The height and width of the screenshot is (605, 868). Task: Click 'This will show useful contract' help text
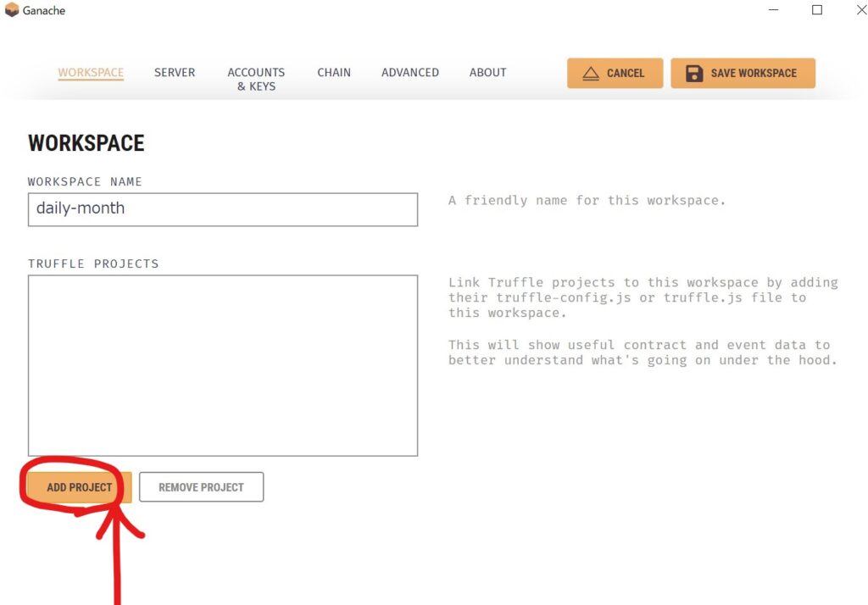pyautogui.click(x=643, y=352)
